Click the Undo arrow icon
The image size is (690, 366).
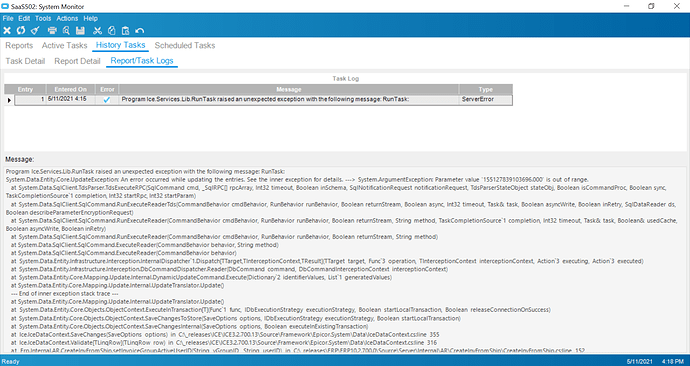[139, 30]
